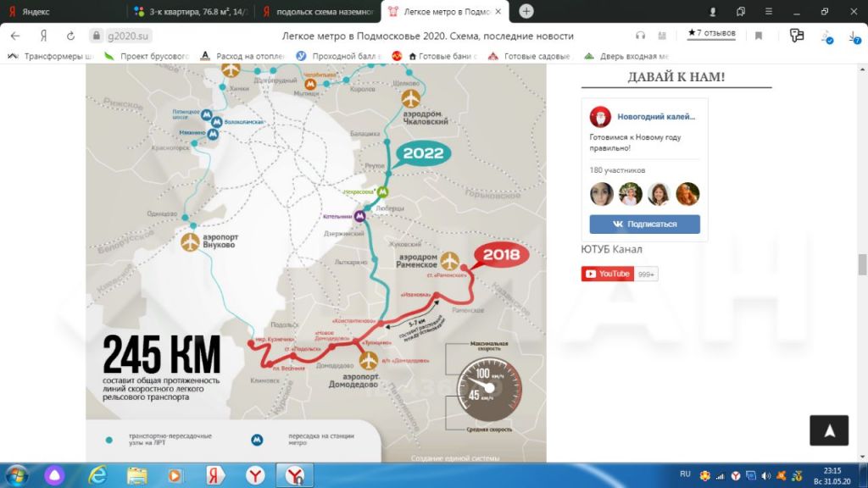Open the media player taskbar icon

point(175,475)
